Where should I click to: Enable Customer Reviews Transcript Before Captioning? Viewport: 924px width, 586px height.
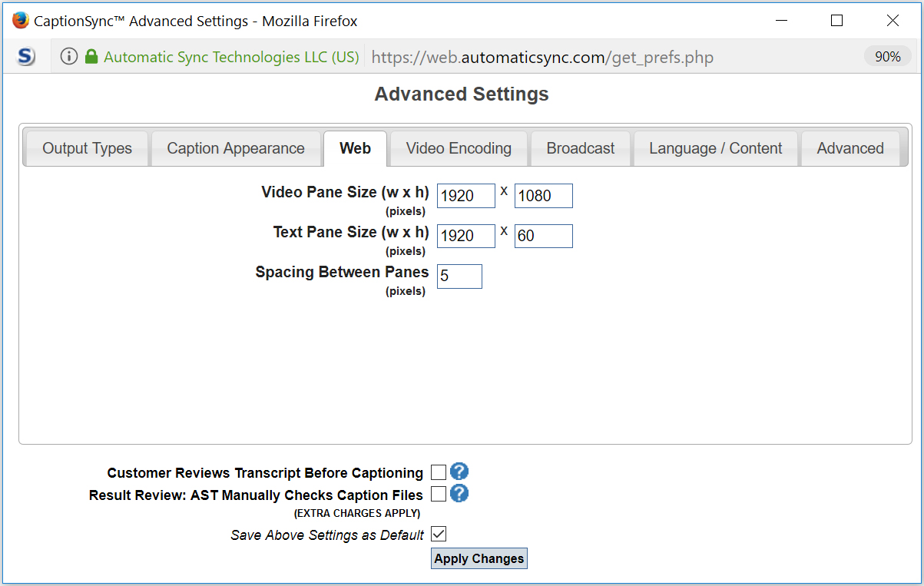click(439, 472)
